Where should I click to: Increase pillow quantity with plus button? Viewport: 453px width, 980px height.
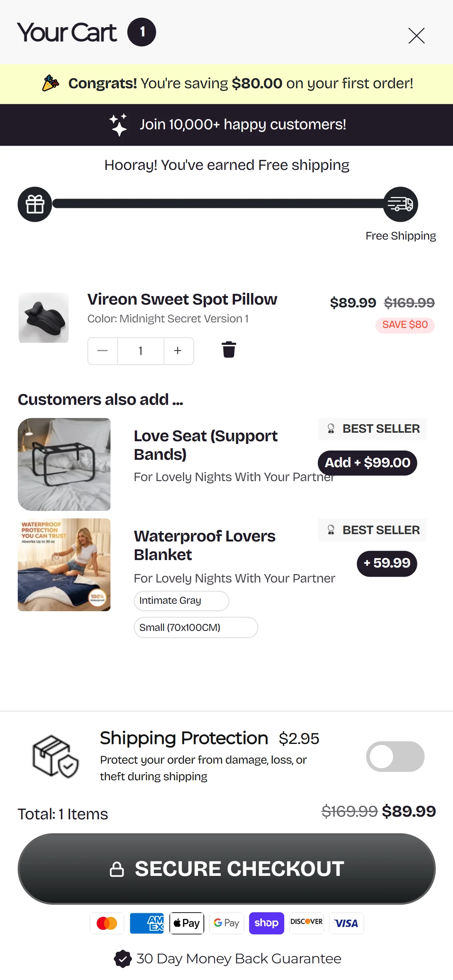(x=178, y=351)
